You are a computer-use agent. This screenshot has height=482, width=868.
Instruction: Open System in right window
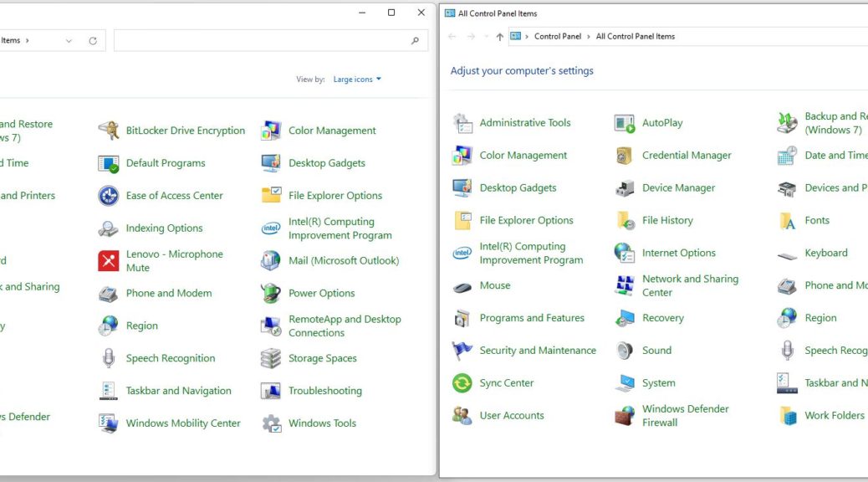659,382
